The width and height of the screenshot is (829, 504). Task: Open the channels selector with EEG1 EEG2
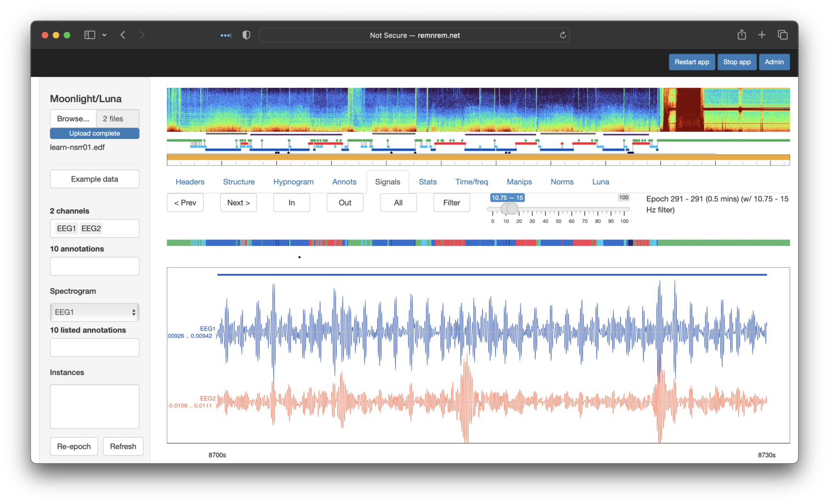coord(94,228)
